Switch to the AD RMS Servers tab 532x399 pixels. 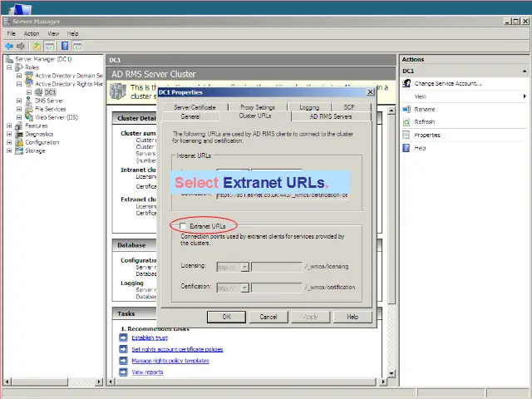331,116
